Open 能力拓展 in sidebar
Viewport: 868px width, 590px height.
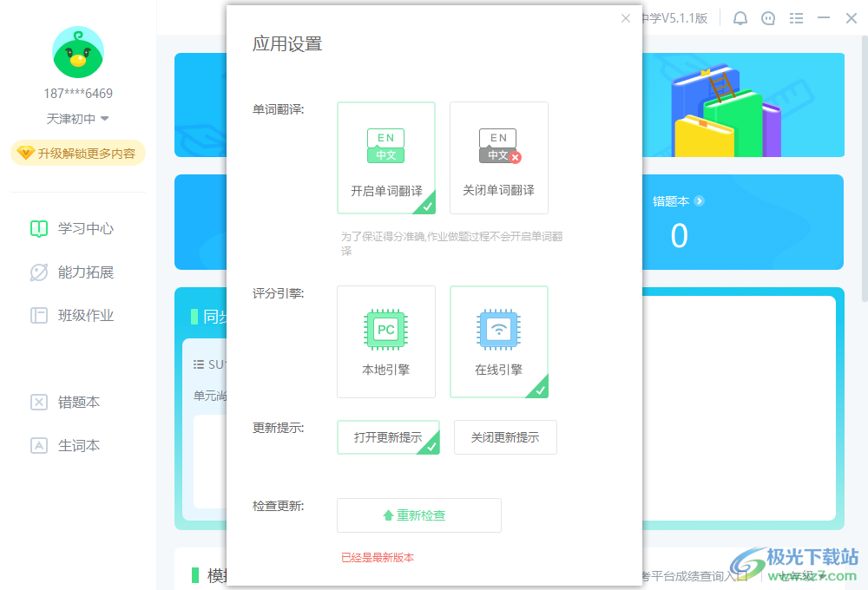[73, 272]
